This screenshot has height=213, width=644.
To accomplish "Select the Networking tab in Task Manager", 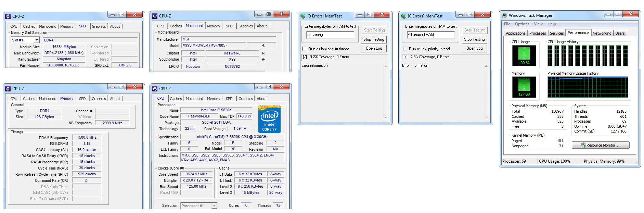I will click(602, 33).
